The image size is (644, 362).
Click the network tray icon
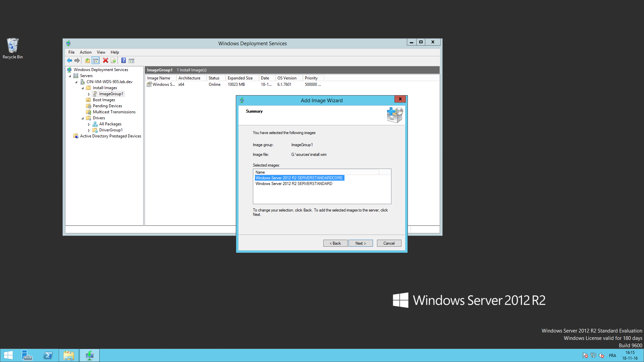coord(593,356)
